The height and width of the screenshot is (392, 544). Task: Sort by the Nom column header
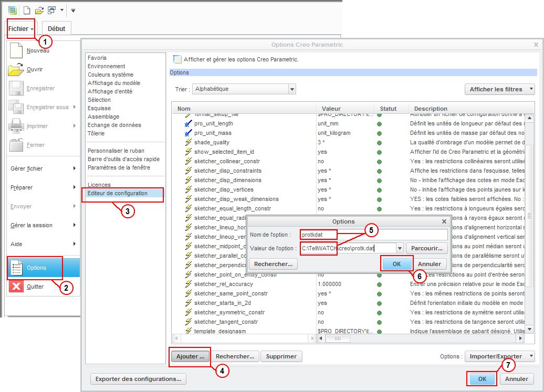click(184, 109)
